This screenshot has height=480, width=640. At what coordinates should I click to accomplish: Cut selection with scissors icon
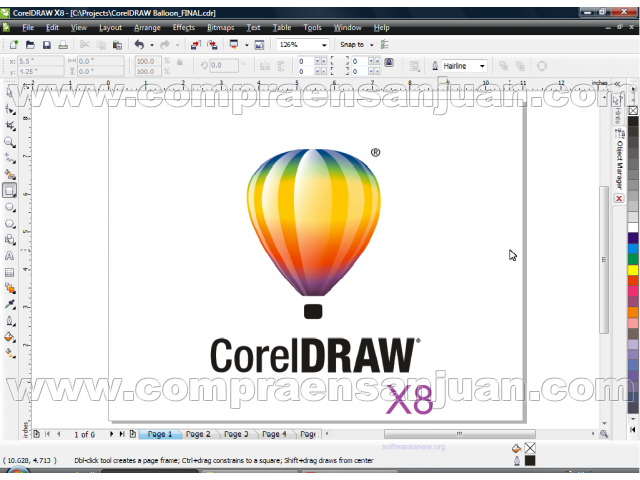(x=84, y=44)
